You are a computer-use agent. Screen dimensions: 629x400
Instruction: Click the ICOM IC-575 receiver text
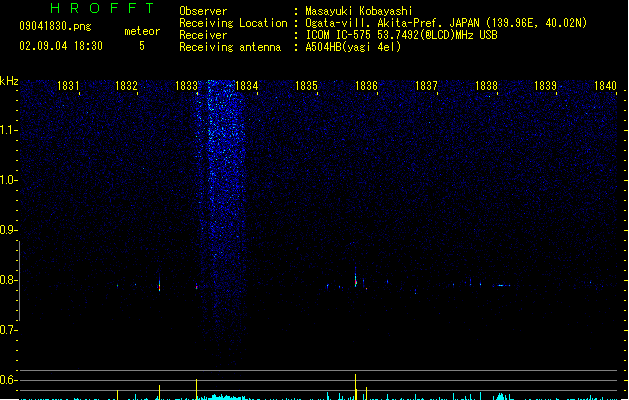click(x=401, y=35)
